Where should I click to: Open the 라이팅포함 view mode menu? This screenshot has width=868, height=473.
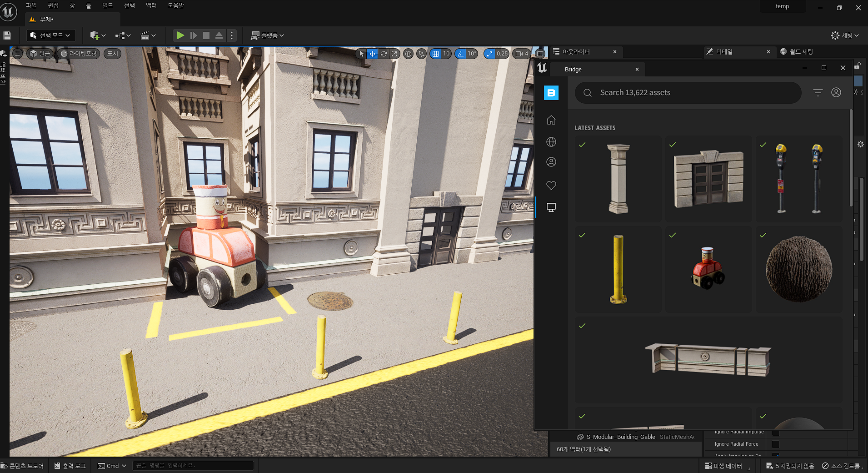[x=80, y=54]
